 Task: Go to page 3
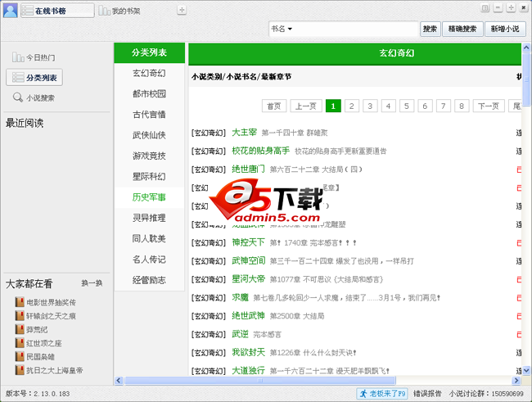[370, 106]
